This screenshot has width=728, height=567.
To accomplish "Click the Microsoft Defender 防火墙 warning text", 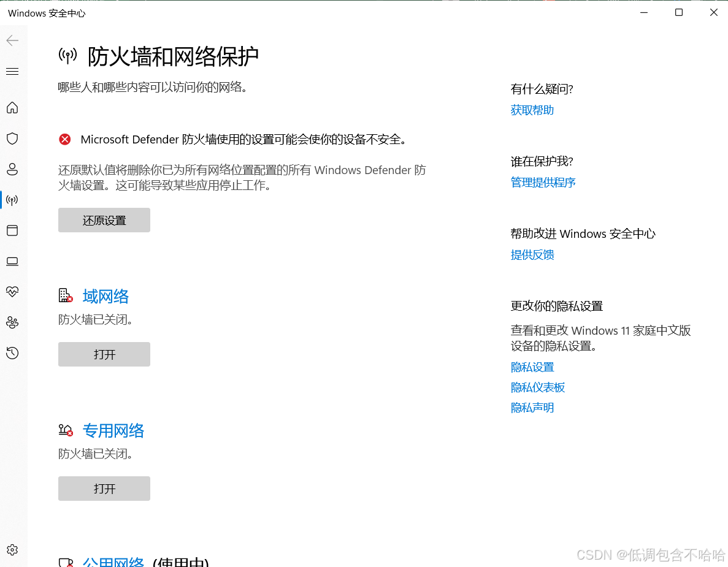I will 243,140.
